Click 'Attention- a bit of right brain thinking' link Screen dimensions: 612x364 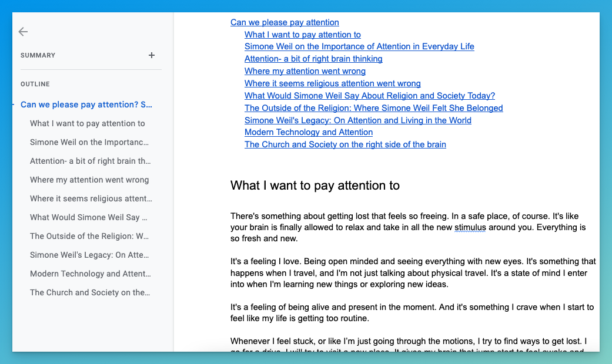tap(313, 59)
